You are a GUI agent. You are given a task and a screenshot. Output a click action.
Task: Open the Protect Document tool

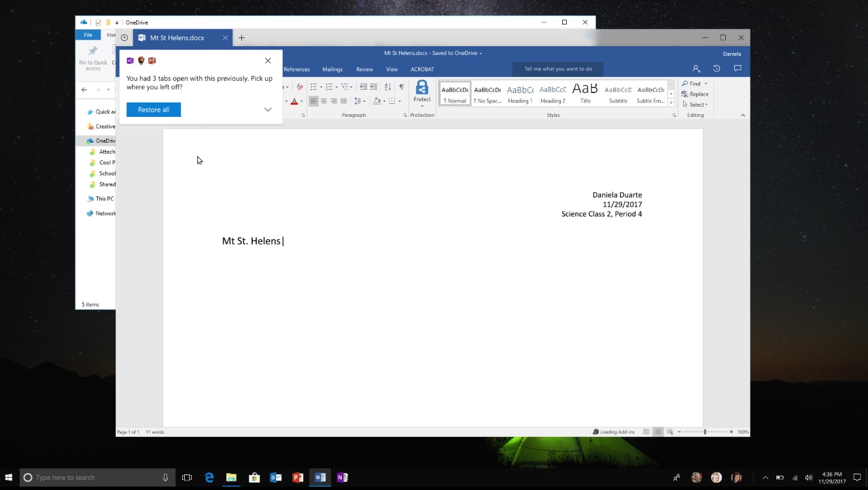422,92
